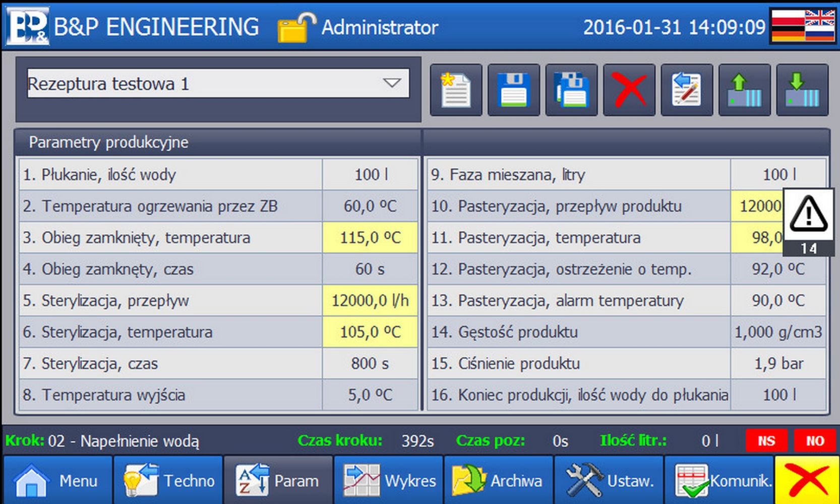This screenshot has height=504, width=840.
Task: Upload recipe with the green up arrow icon
Action: click(744, 90)
